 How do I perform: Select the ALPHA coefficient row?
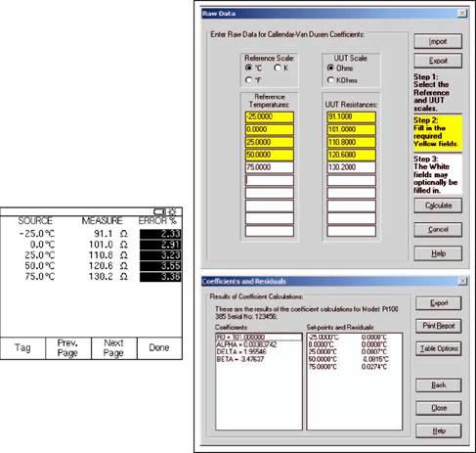coord(259,344)
